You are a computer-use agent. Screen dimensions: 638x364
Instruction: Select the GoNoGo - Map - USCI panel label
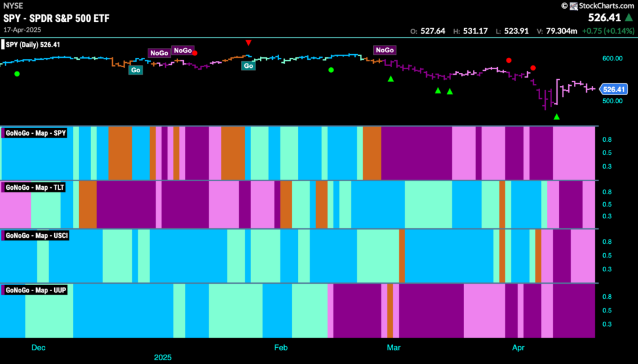[x=36, y=236]
